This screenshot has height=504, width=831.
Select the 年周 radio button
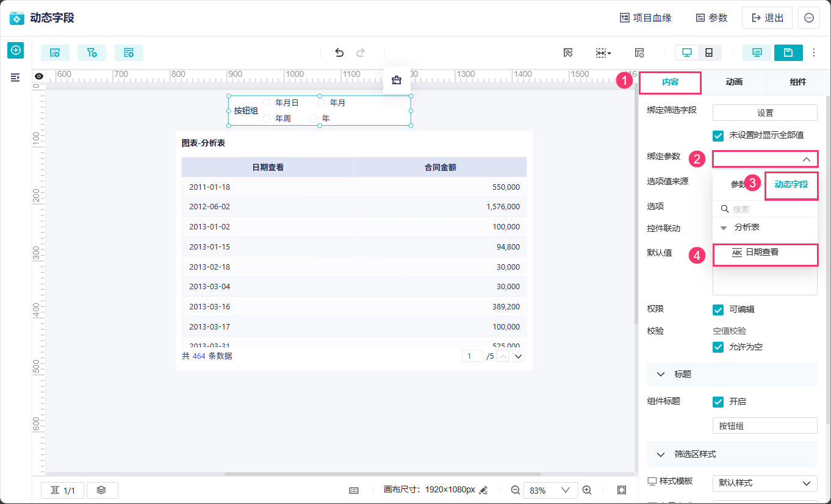[267, 118]
